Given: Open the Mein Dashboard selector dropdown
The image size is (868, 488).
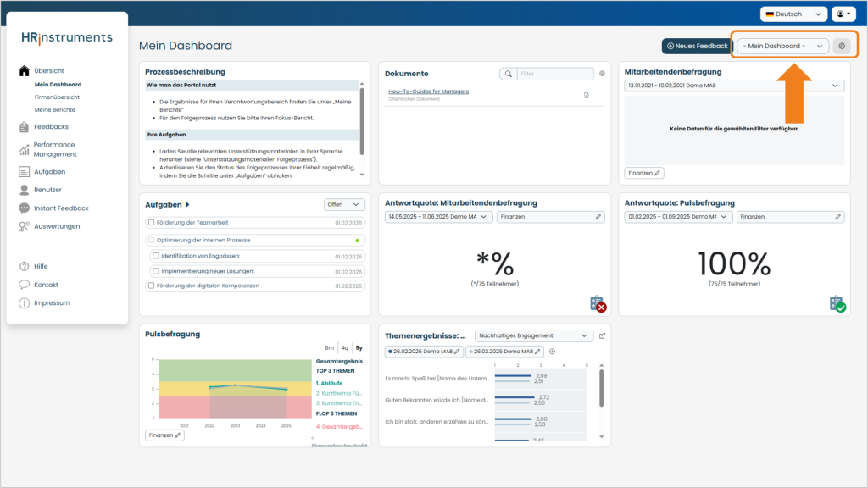Looking at the screenshot, I should [782, 46].
